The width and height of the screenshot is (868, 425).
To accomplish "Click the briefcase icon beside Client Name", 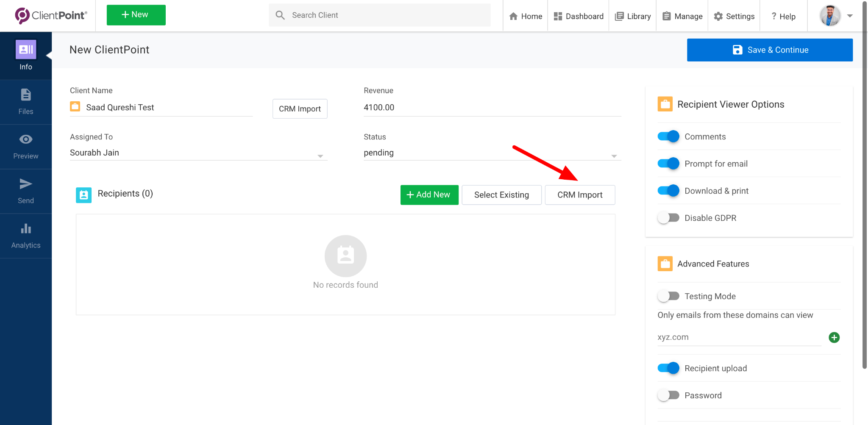I will (x=75, y=106).
